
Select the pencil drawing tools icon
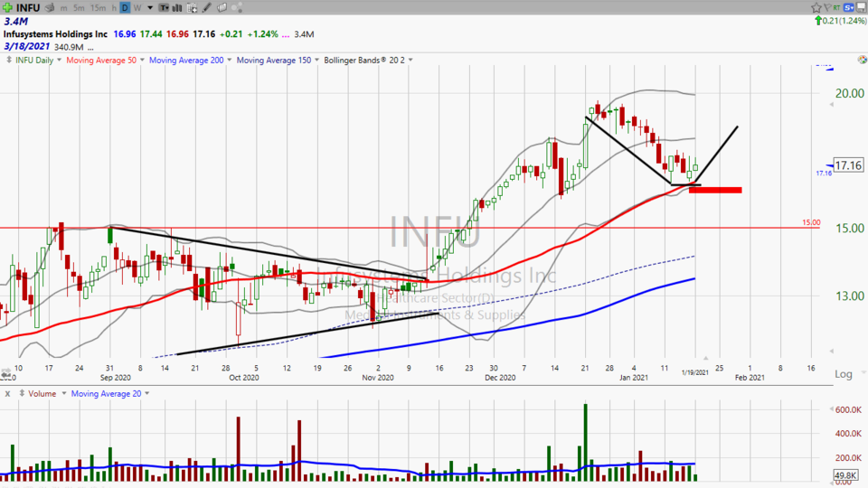click(206, 8)
